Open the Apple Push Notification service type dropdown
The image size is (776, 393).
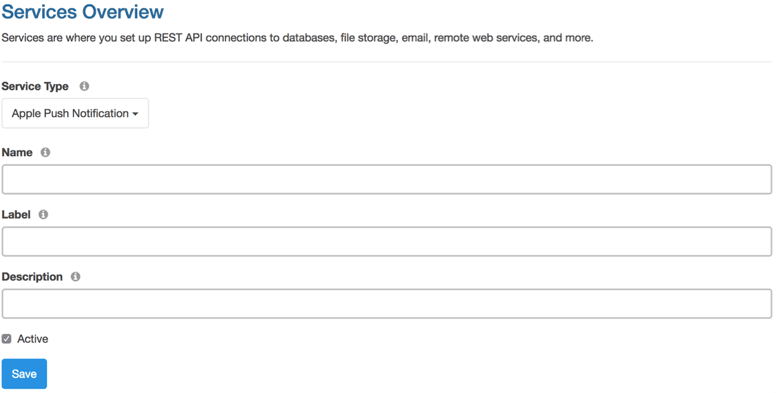point(75,113)
